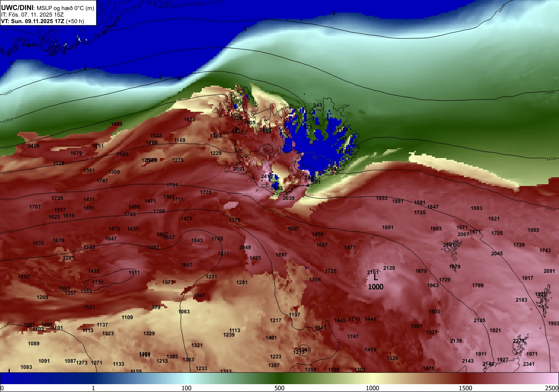Click the map value 1747
The height and width of the screenshot is (392, 559).
353,337
